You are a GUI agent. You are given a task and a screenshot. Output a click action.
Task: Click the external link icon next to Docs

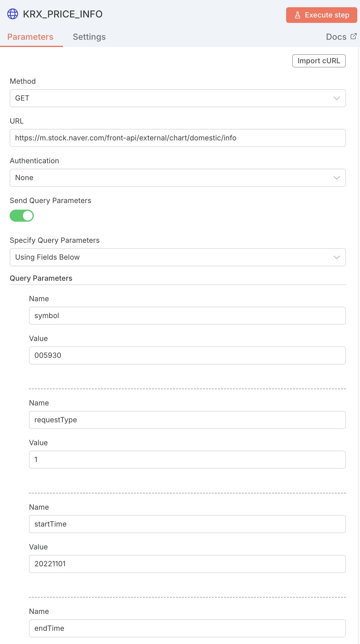(354, 36)
